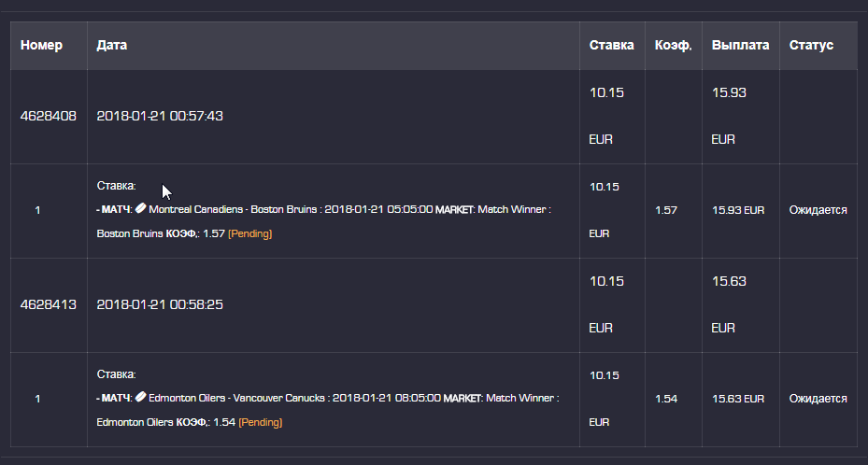The width and height of the screenshot is (868, 465).
Task: Sort by the Номер column header
Action: [41, 45]
